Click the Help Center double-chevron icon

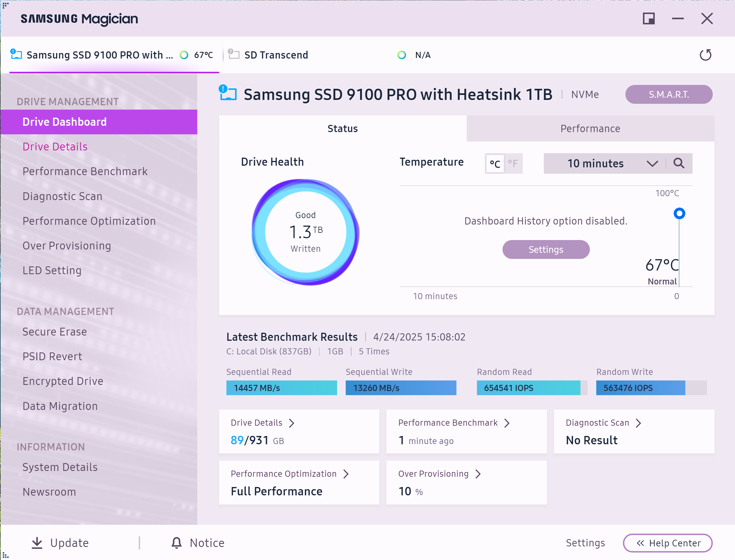[640, 543]
